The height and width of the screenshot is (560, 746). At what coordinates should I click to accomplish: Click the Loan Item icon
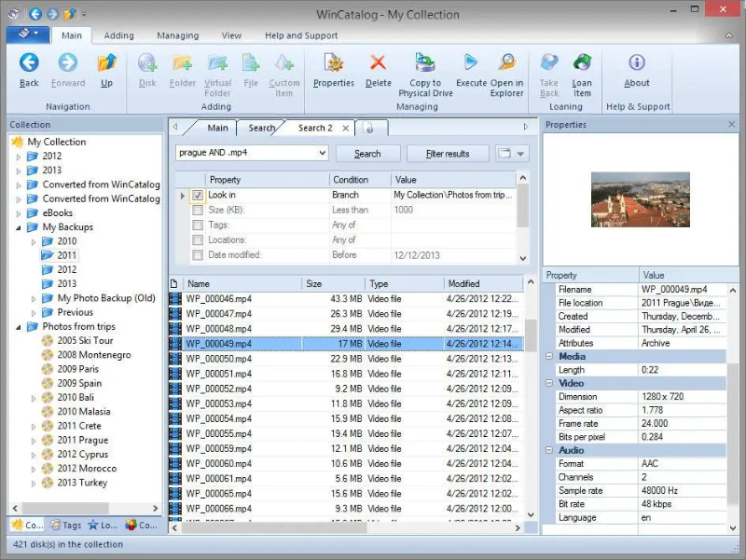pos(582,64)
